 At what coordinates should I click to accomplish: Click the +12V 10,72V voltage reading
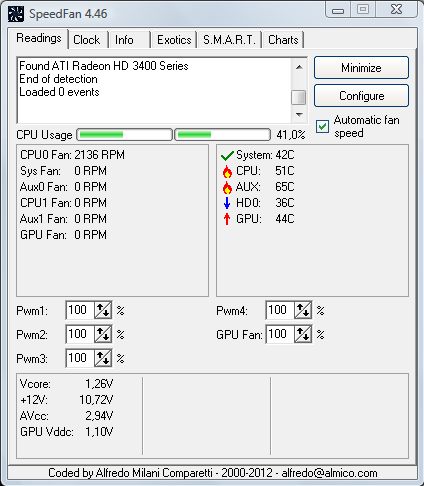pos(66,400)
